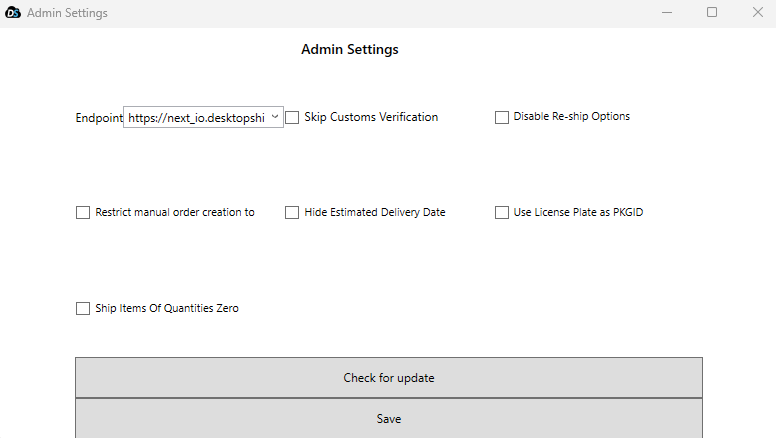Toggle Disable Re-ship Options checkbox
This screenshot has width=776, height=438.
[x=502, y=117]
